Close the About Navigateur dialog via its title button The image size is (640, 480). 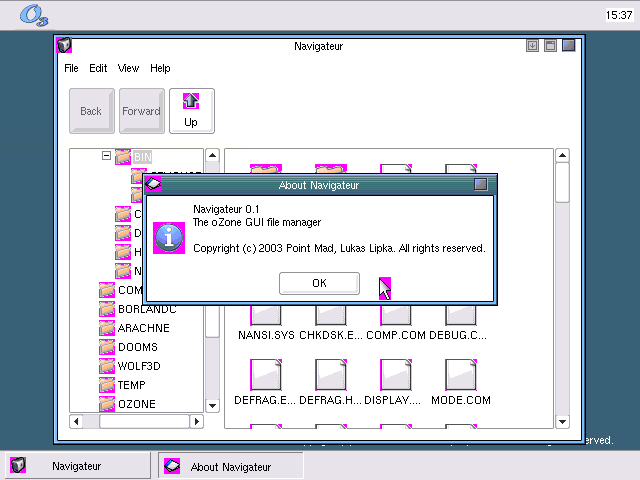(x=480, y=184)
